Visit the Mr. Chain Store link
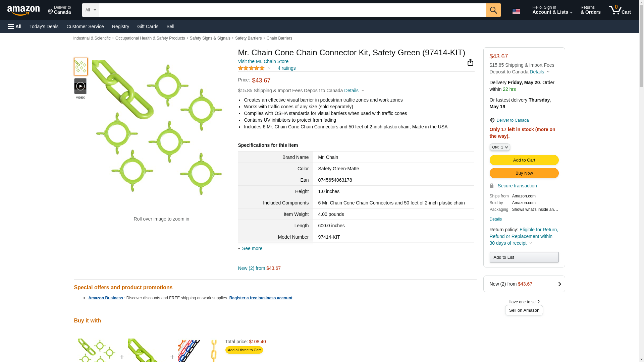 click(x=263, y=61)
